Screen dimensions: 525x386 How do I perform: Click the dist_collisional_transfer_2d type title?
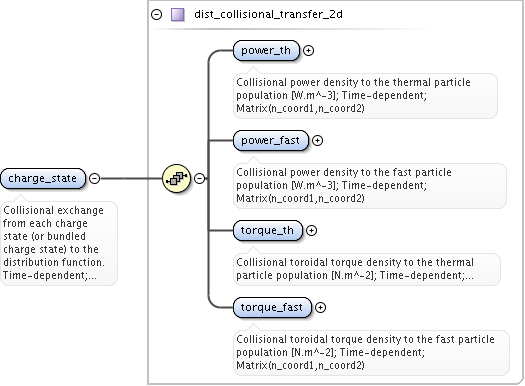point(268,14)
